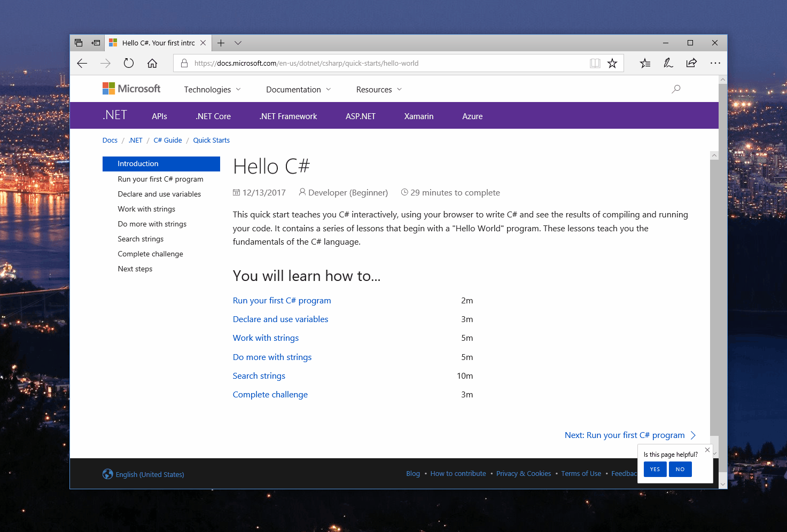787x532 pixels.
Task: Click the Share page icon
Action: coord(691,64)
